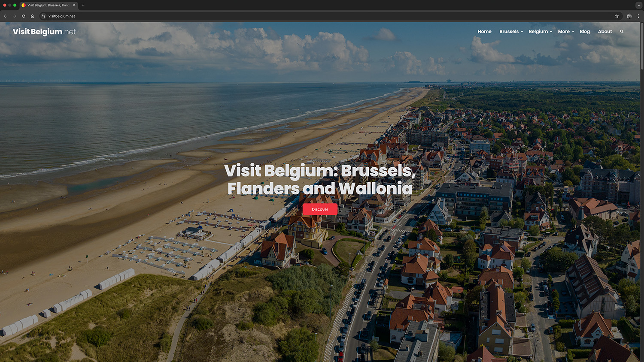Click the browser back arrow

point(6,16)
